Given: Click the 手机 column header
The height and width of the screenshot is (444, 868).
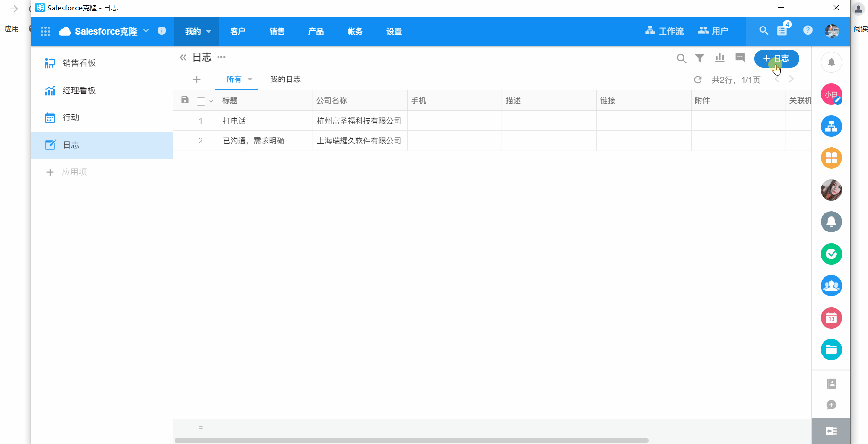Looking at the screenshot, I should coord(455,100).
